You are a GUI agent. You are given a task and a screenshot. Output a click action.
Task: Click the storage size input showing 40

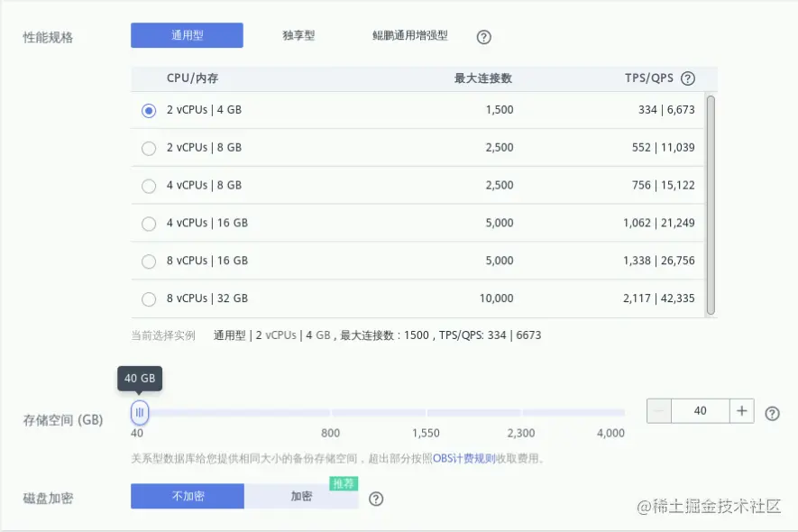701,411
